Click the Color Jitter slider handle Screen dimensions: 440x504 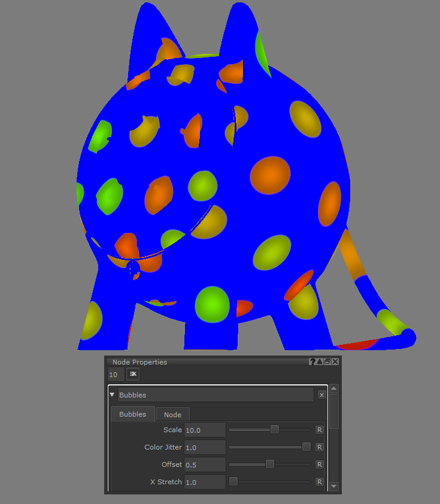coord(307,447)
